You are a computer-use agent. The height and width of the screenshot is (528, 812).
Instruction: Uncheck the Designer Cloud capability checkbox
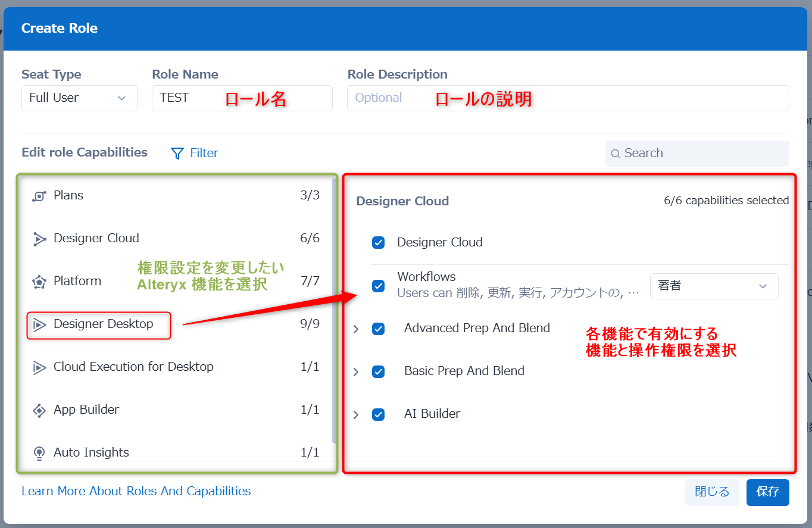(378, 242)
